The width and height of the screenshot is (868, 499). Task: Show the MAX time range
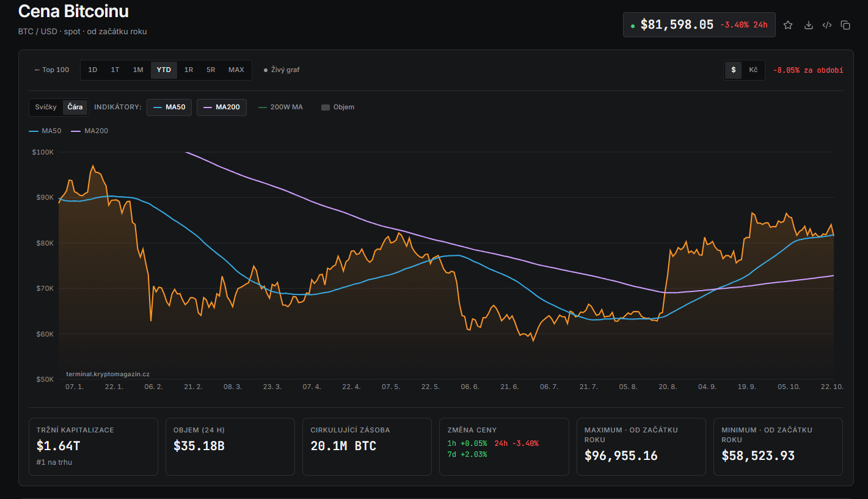(x=236, y=70)
